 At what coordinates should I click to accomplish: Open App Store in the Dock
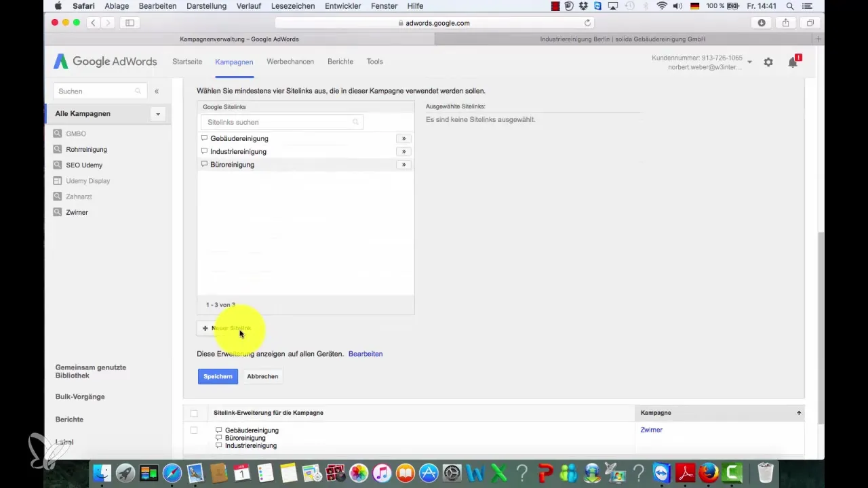point(429,472)
